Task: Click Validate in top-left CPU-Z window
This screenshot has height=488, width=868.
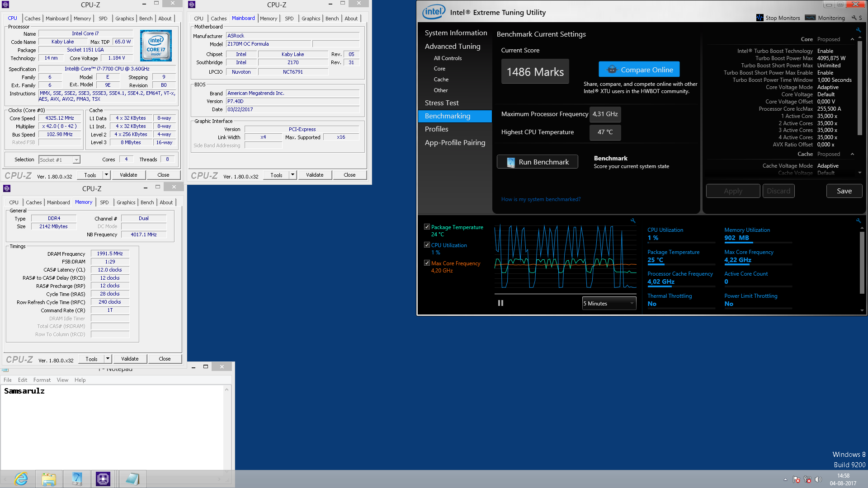Action: point(128,175)
